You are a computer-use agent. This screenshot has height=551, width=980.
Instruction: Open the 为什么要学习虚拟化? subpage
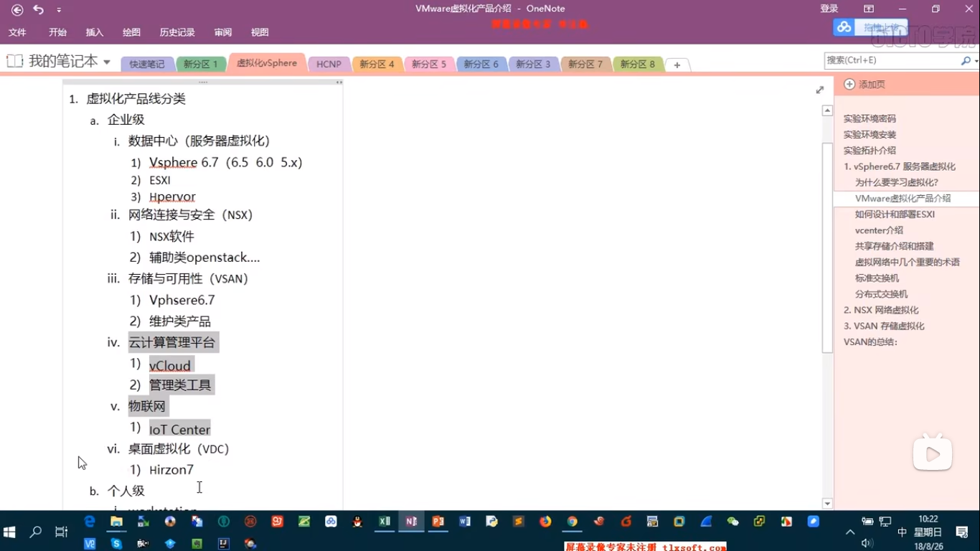(897, 182)
